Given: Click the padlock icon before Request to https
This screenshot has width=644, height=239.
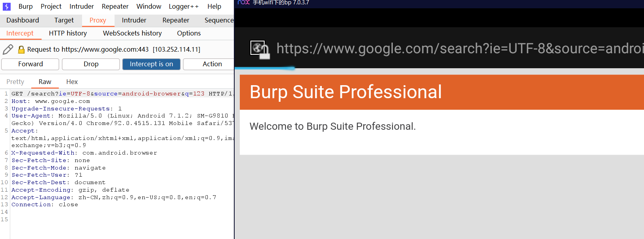Looking at the screenshot, I should 21,49.
